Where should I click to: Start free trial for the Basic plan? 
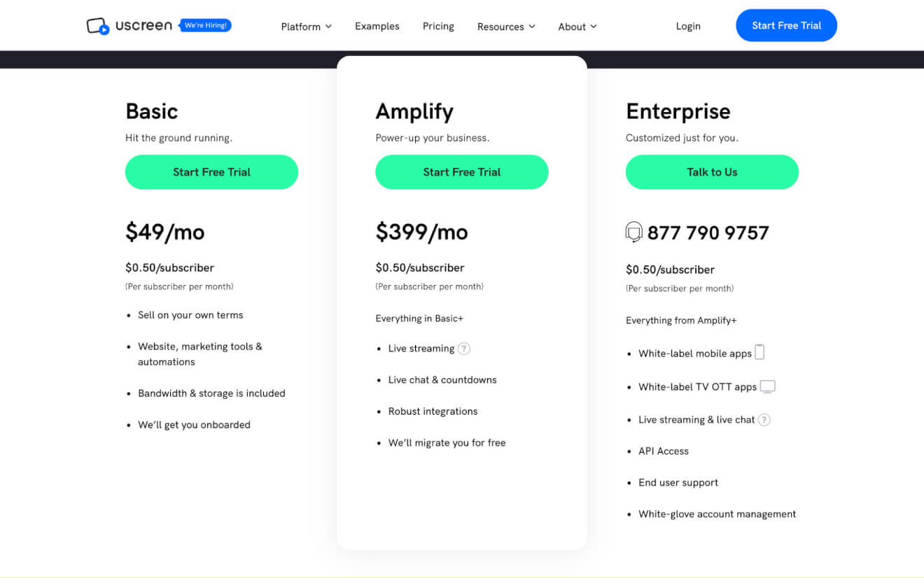point(211,172)
